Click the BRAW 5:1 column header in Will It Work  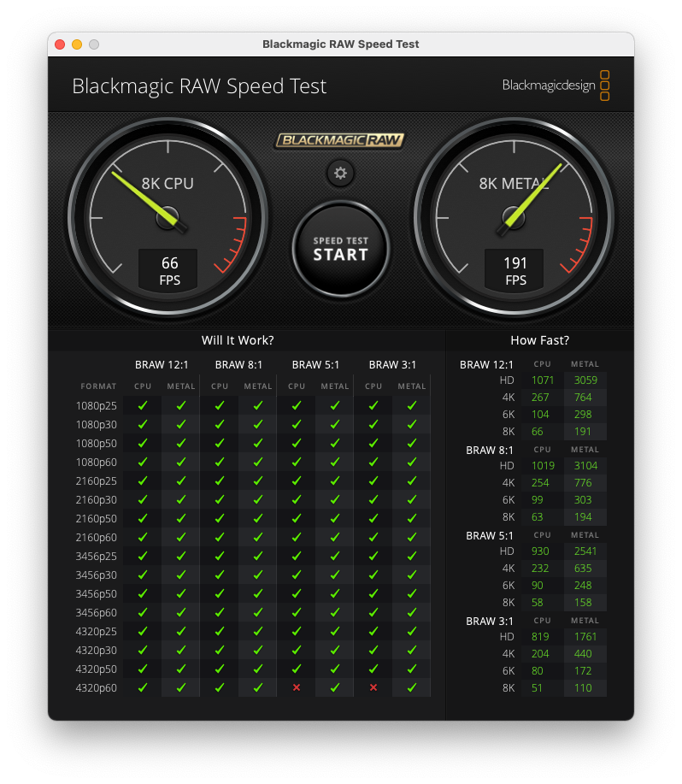pos(315,365)
